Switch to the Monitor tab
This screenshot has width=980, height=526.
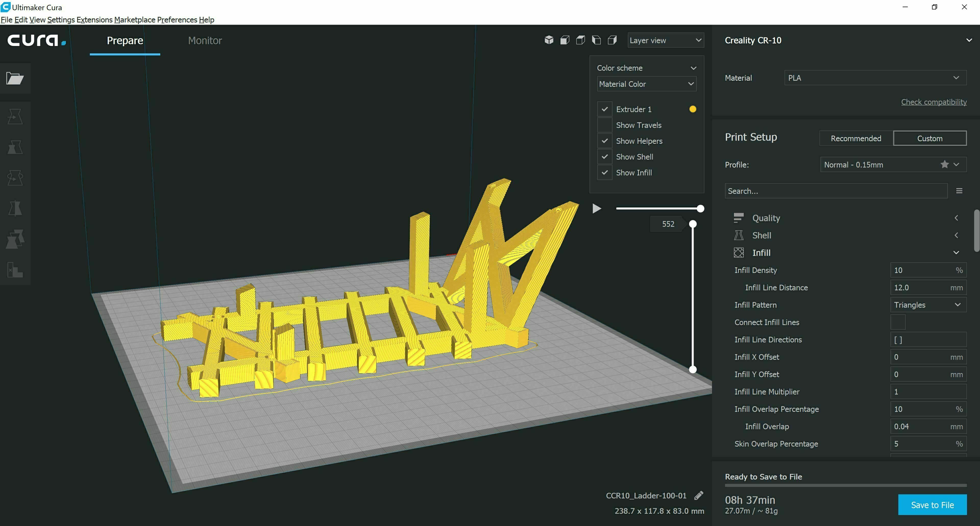click(x=205, y=40)
